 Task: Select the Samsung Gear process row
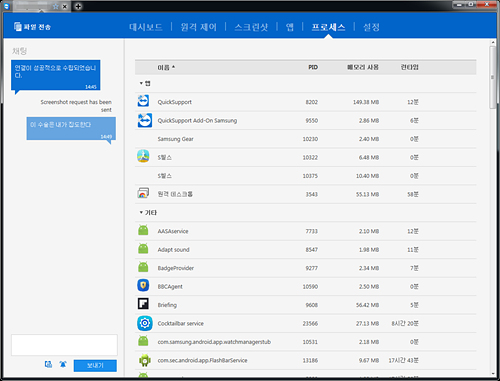306,139
